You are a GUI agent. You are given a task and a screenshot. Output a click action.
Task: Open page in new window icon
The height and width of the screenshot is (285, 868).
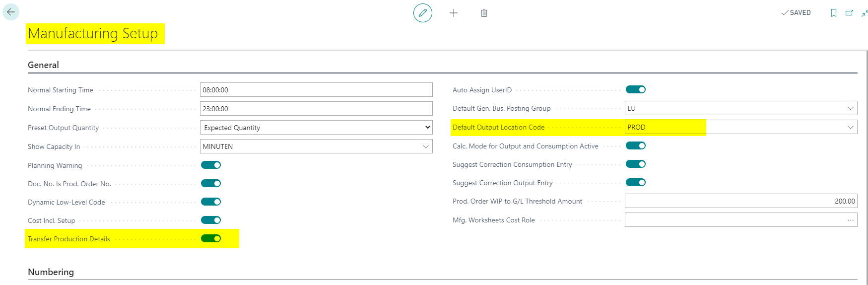point(850,13)
